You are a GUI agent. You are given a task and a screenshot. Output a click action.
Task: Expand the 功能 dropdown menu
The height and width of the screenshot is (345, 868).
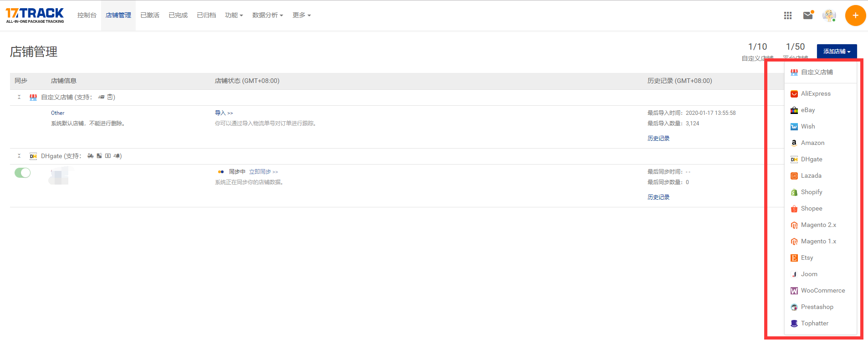click(x=234, y=15)
